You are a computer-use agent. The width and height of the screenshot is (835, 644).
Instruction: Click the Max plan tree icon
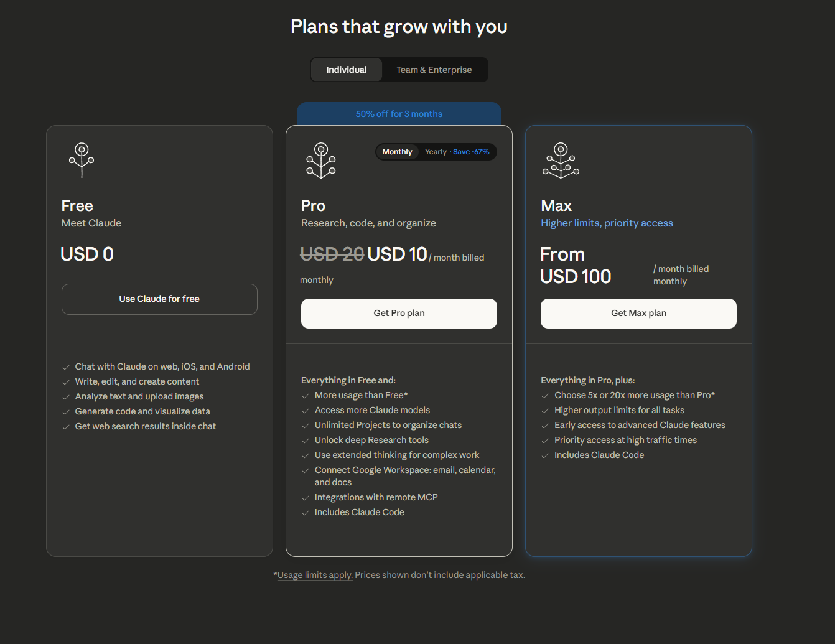(x=561, y=161)
